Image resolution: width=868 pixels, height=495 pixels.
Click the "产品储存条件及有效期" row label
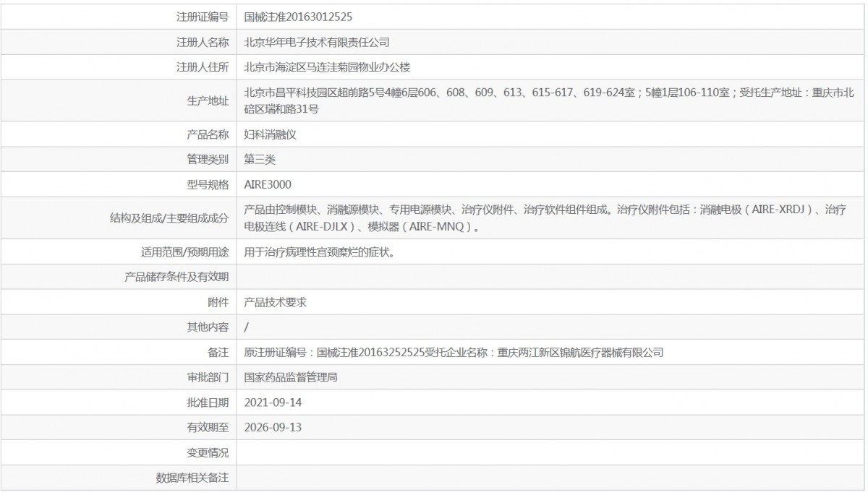tap(177, 277)
